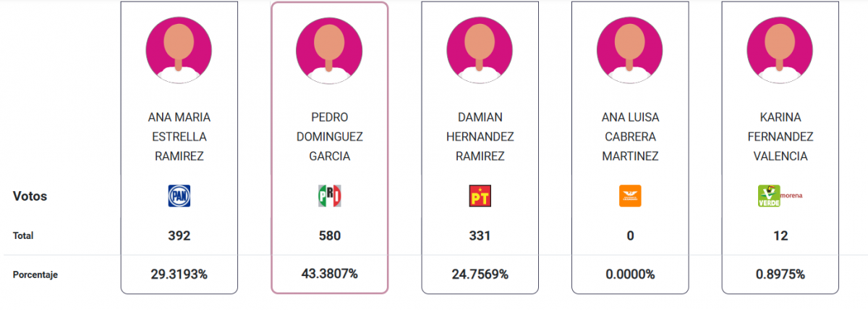Select candidate name Damian Hernandez Ramirez

480,136
